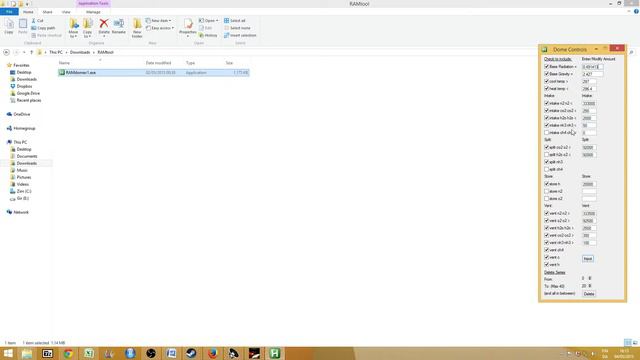The height and width of the screenshot is (360, 640).
Task: Click the Back arrow in Explorer
Action: click(x=6, y=52)
